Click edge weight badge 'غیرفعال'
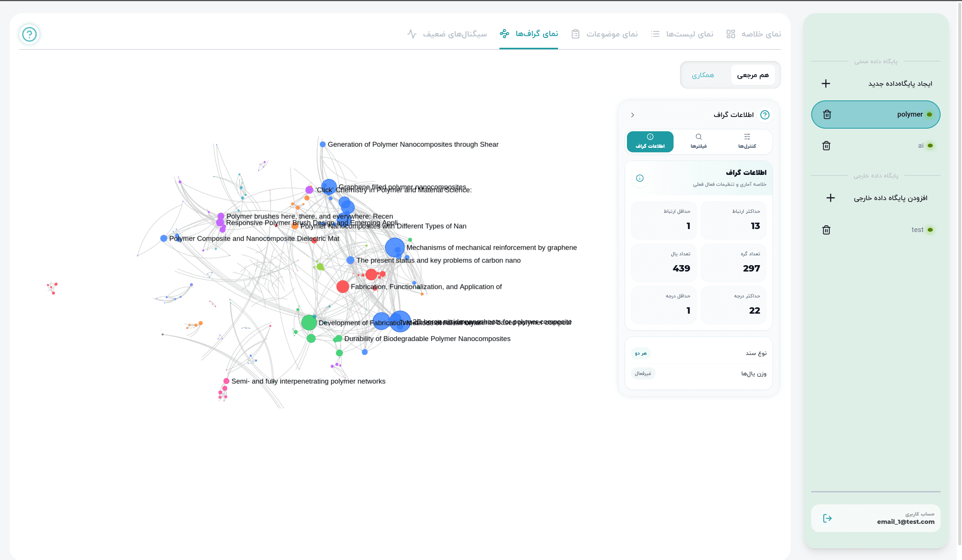This screenshot has width=962, height=560. (643, 373)
